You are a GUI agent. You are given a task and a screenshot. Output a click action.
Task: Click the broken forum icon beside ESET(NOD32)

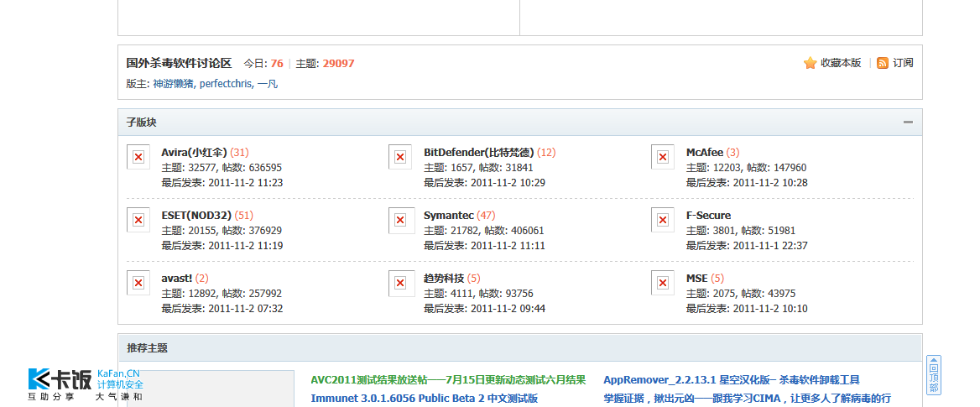pyautogui.click(x=138, y=219)
